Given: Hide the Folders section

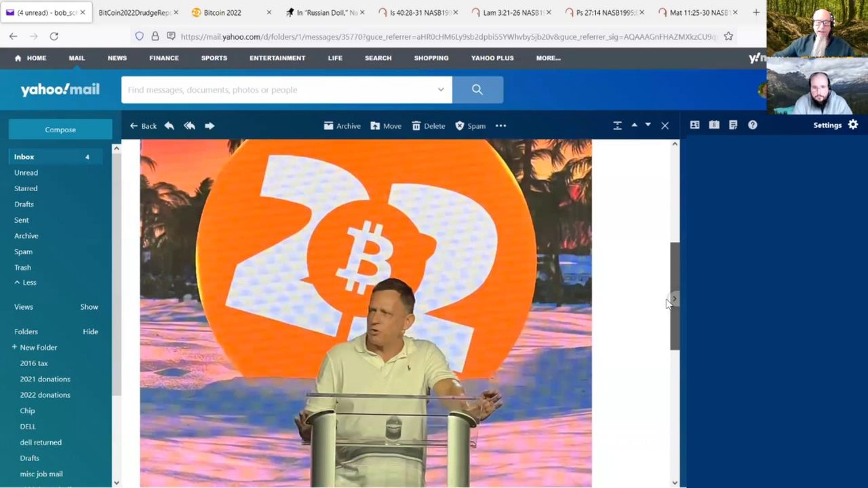Looking at the screenshot, I should coord(90,331).
